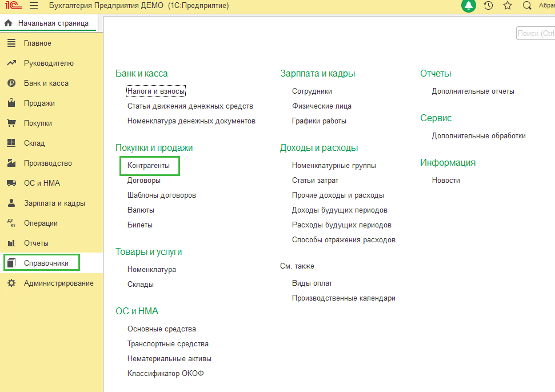Open Графики работы link
The height and width of the screenshot is (392, 555).
click(319, 121)
